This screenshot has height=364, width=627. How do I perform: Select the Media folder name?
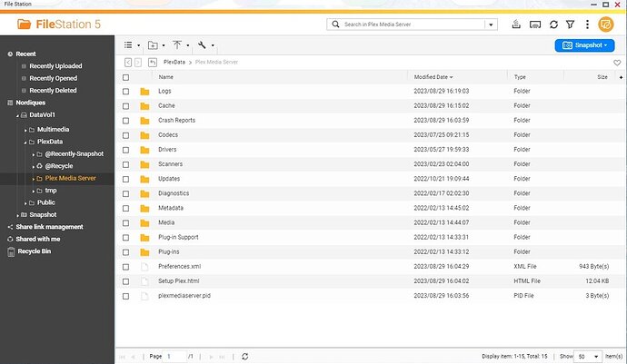coord(166,222)
